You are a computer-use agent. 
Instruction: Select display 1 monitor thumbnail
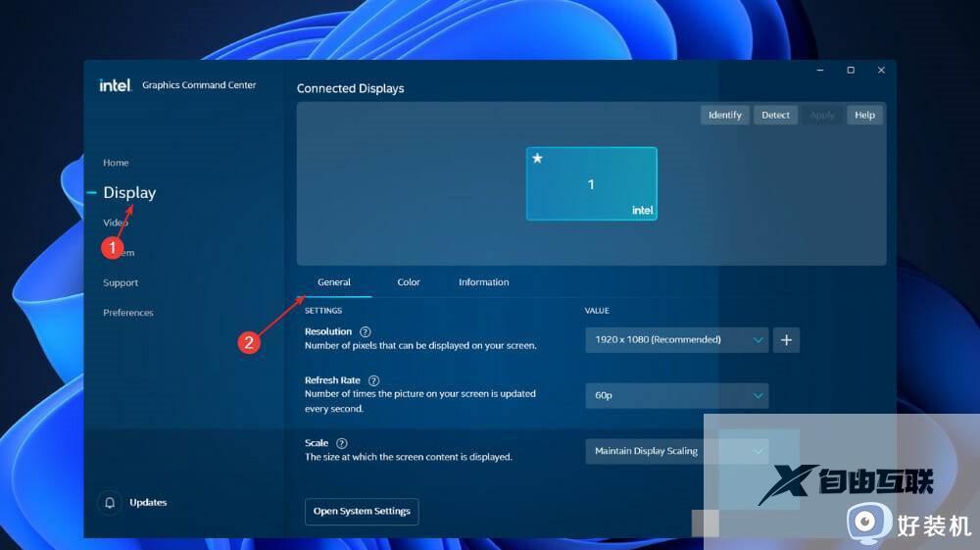coord(591,183)
